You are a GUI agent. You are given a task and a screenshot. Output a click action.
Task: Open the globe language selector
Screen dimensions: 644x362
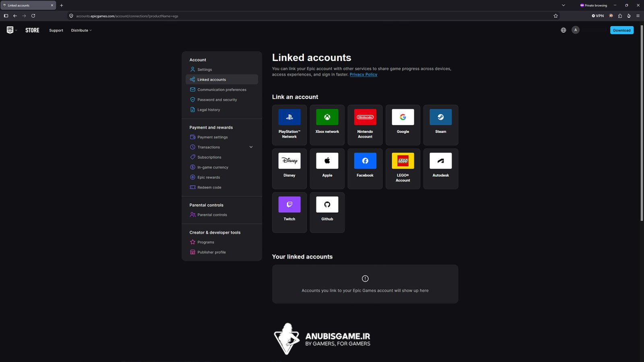click(x=563, y=30)
